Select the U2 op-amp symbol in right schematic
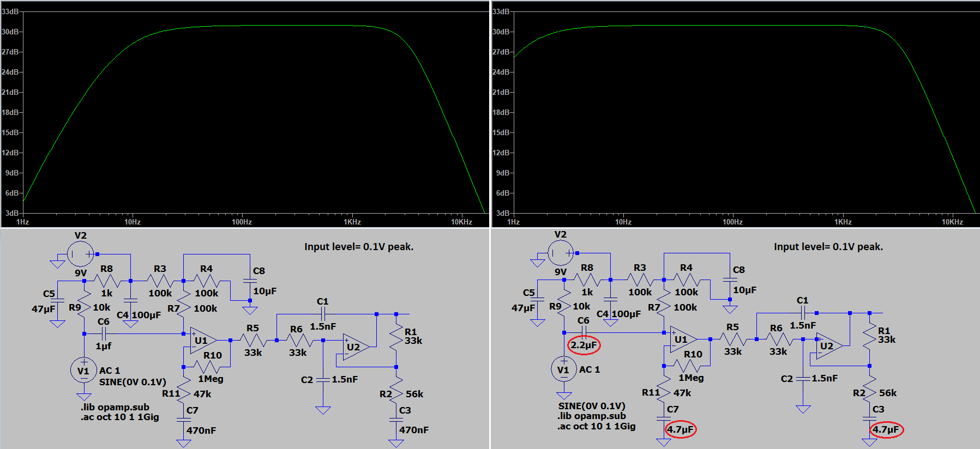980x449 pixels. click(829, 345)
